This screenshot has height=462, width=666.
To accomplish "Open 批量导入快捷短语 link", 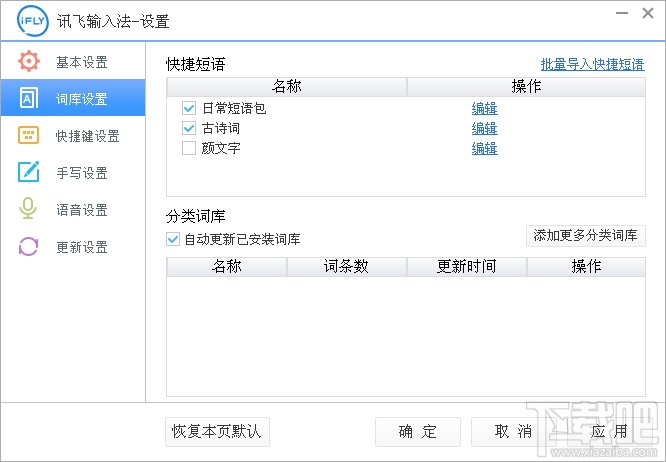I will point(593,65).
